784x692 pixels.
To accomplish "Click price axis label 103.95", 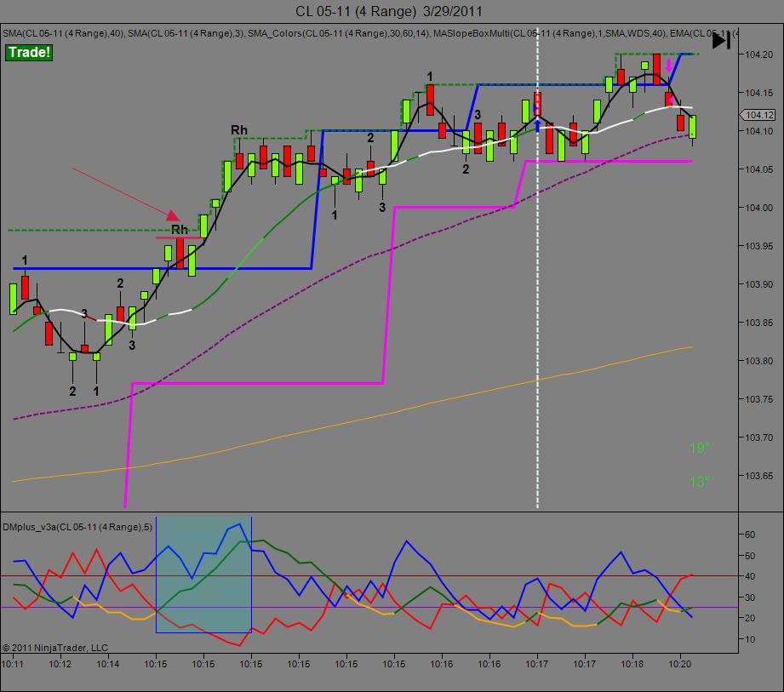I will coord(758,246).
